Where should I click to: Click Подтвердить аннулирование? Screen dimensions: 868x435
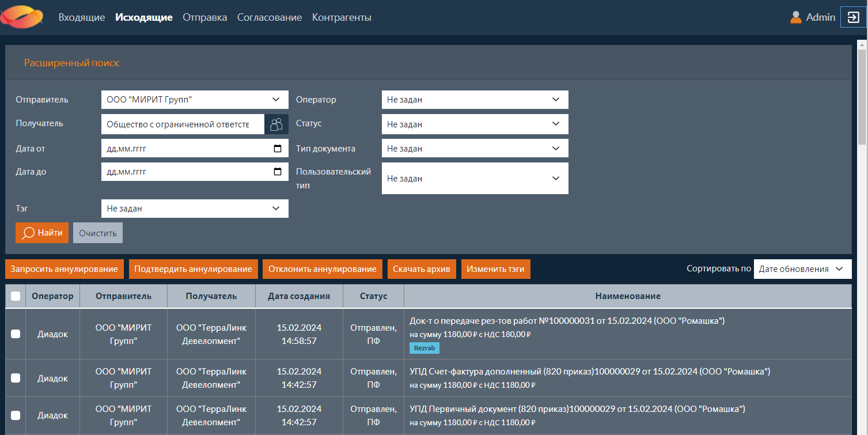tap(193, 269)
